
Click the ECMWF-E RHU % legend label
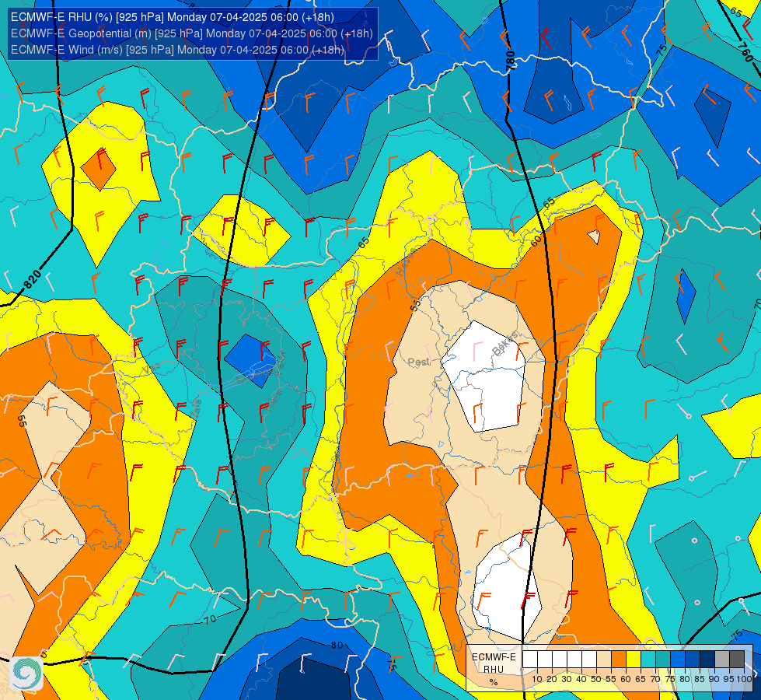pos(494,669)
